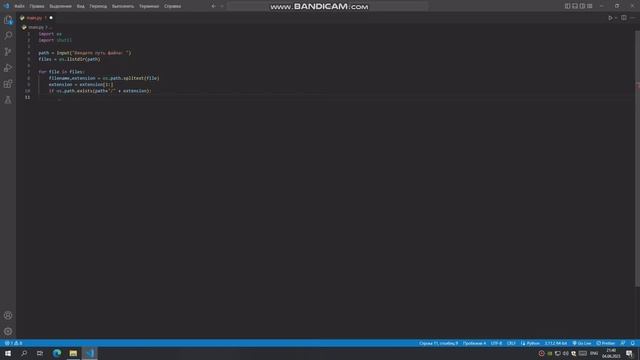Open the Выделение menu
Viewport: 640px width, 360px height.
(60, 6)
